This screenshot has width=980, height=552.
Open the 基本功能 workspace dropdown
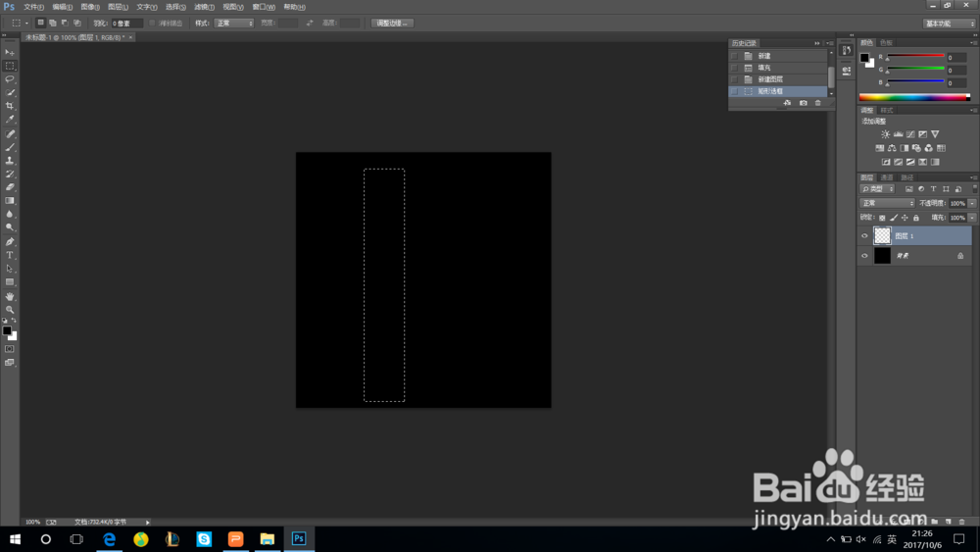click(x=950, y=24)
